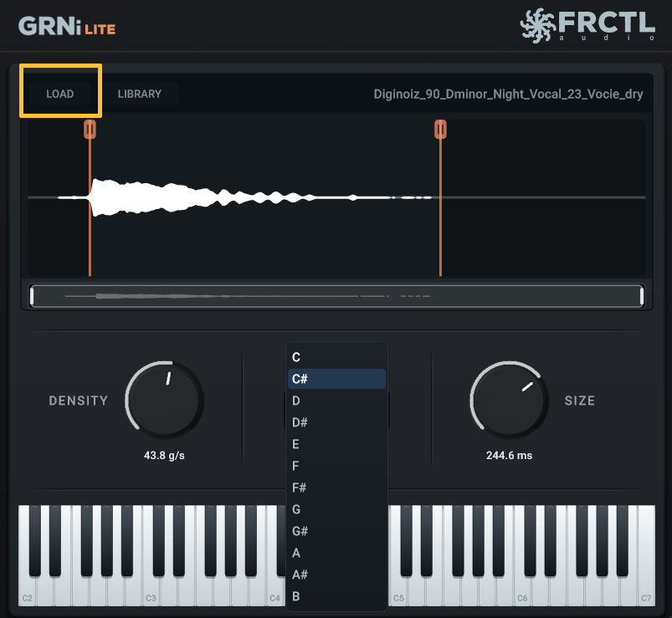Screen dimensions: 672x618
Task: Select the highlighted C# note option
Action: click(x=336, y=379)
